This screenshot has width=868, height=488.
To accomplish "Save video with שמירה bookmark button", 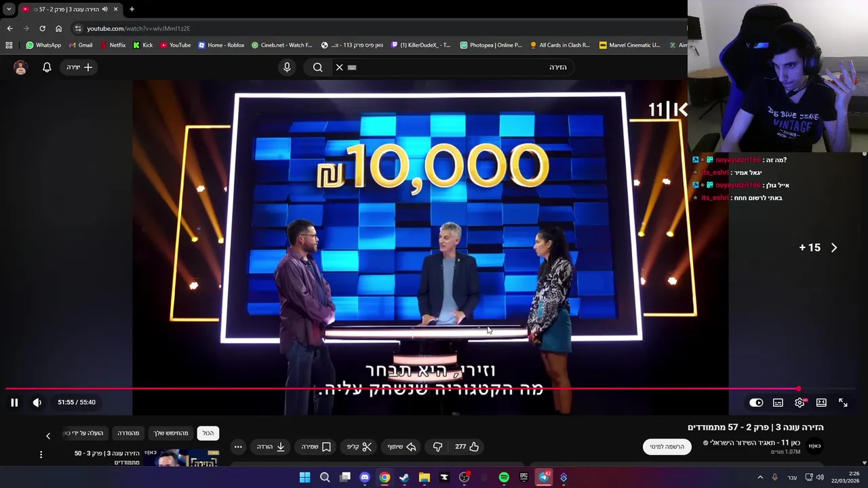I will (x=316, y=447).
